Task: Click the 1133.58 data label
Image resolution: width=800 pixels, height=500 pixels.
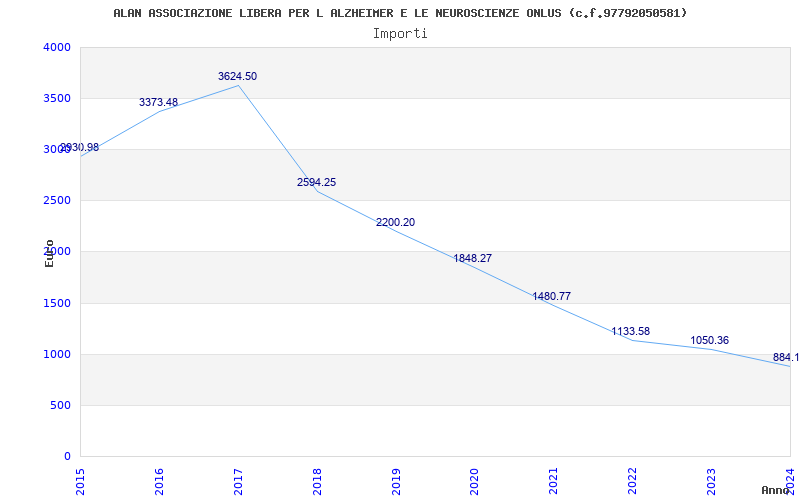Action: coord(631,331)
